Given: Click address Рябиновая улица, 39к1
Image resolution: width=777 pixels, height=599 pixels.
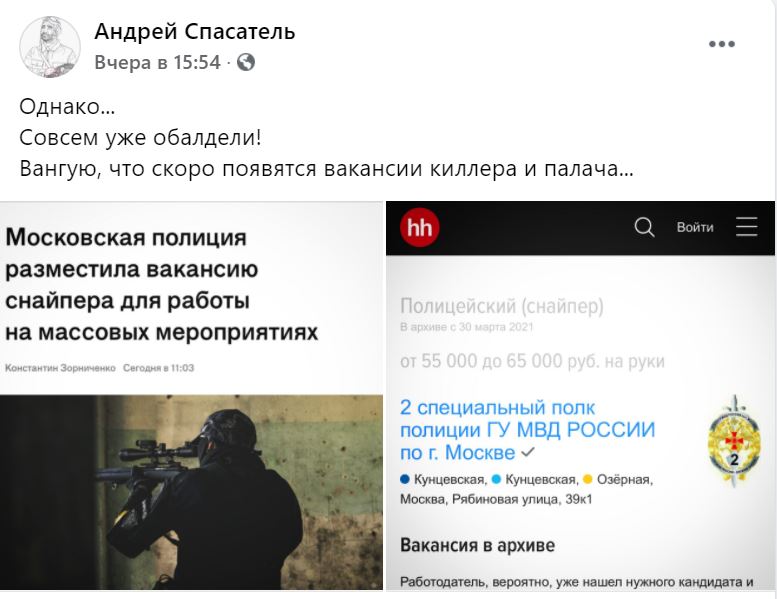Looking at the screenshot, I should tap(522, 499).
